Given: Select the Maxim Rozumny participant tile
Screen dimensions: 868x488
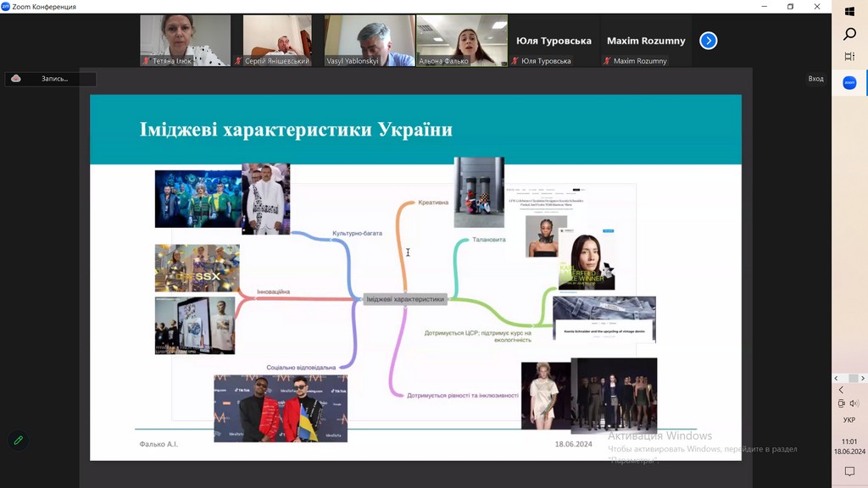Looking at the screenshot, I should click(646, 41).
